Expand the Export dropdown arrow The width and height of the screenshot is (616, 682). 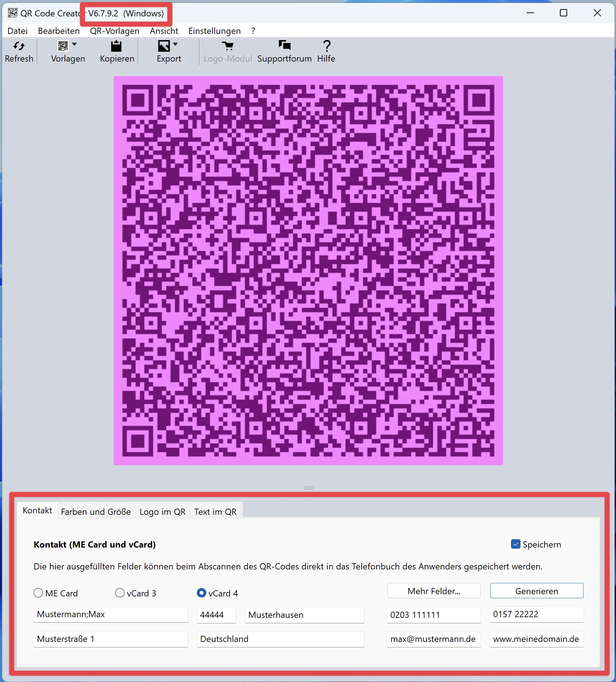point(175,44)
